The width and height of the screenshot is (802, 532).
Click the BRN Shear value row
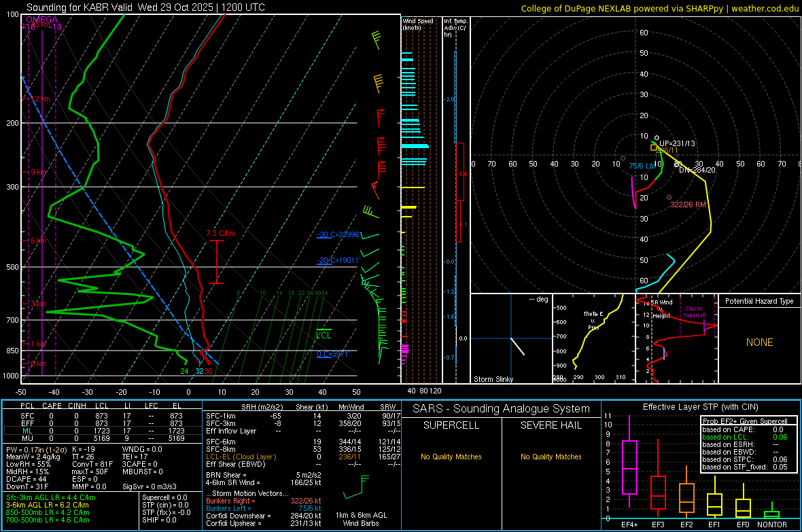tap(264, 475)
